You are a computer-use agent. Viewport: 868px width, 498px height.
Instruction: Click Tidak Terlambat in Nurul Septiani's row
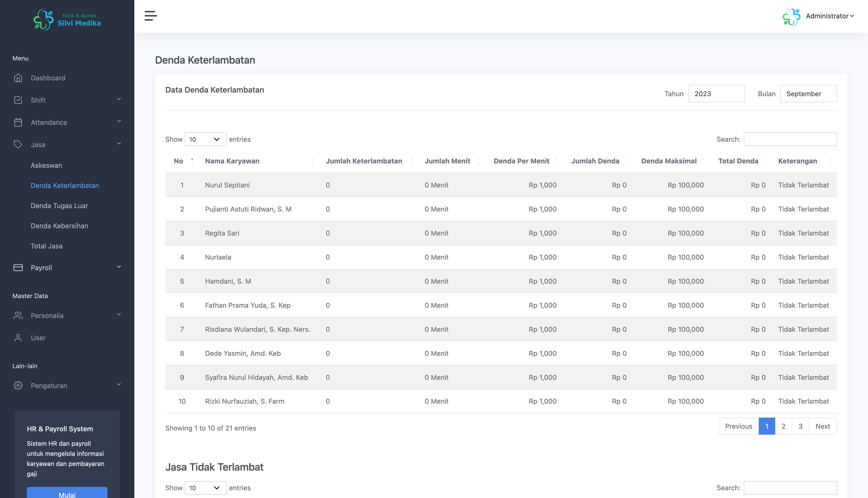(x=803, y=185)
